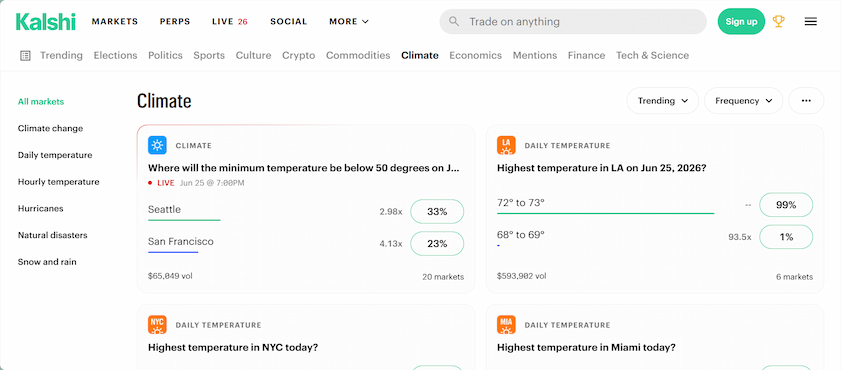The height and width of the screenshot is (370, 842).
Task: Expand the Trending sort dropdown
Action: click(x=663, y=100)
